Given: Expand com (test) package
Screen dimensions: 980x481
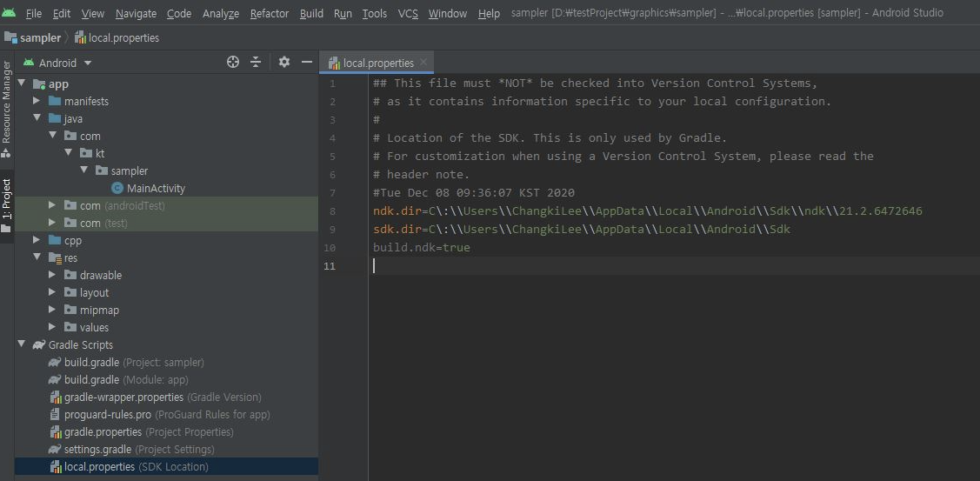Looking at the screenshot, I should pyautogui.click(x=52, y=223).
